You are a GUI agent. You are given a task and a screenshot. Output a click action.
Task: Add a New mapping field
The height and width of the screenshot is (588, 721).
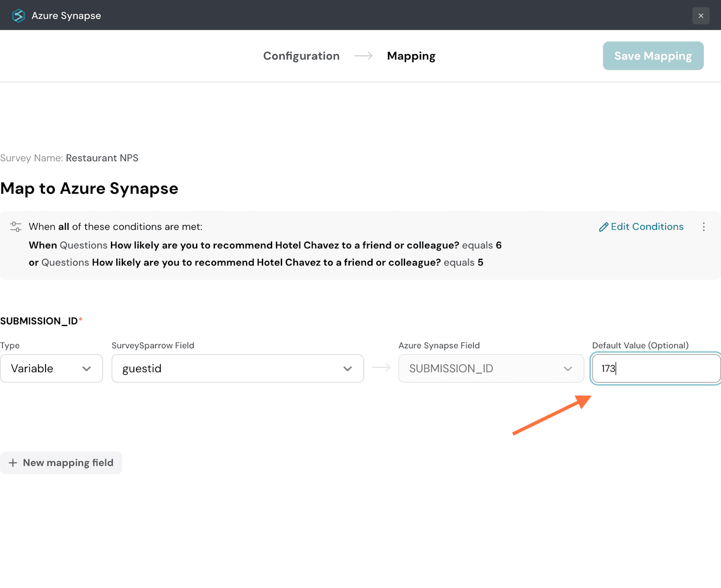(61, 463)
